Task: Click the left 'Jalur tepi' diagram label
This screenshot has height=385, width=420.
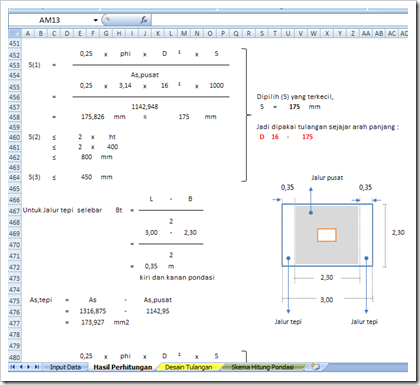Action: [288, 322]
